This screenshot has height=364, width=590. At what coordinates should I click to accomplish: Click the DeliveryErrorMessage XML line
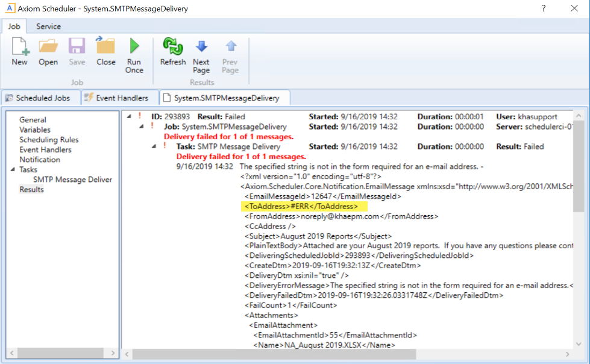[409, 285]
